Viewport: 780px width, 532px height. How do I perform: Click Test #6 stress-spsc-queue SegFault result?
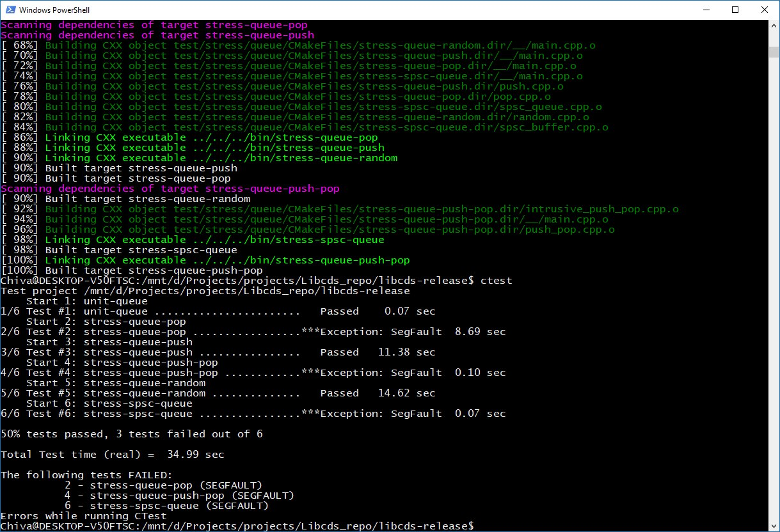pos(253,414)
